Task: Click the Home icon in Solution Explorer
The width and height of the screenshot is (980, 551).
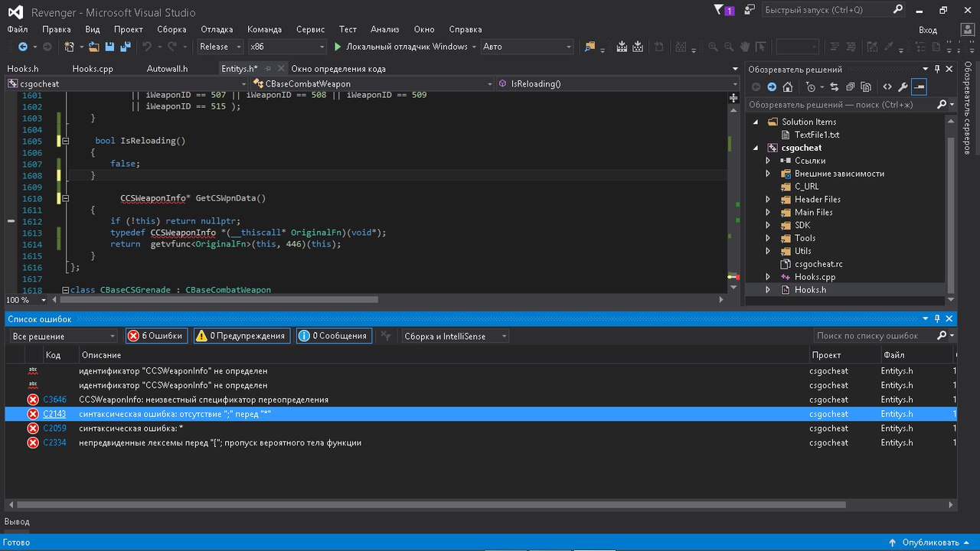Action: tap(787, 87)
